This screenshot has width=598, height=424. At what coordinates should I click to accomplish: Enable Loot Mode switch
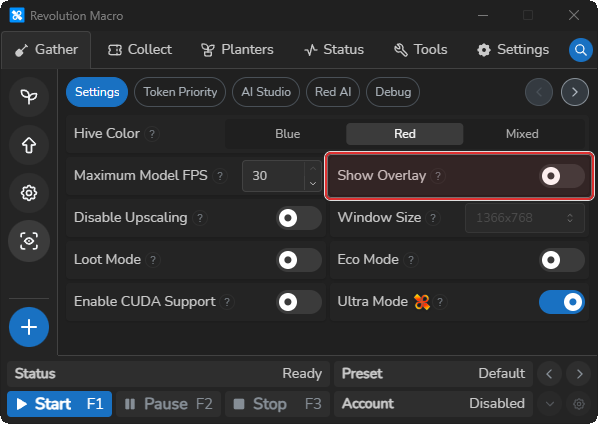tap(299, 260)
